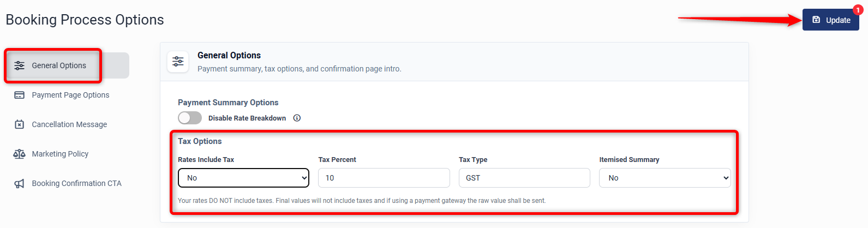Click the sliders icon in General Options header

click(178, 62)
